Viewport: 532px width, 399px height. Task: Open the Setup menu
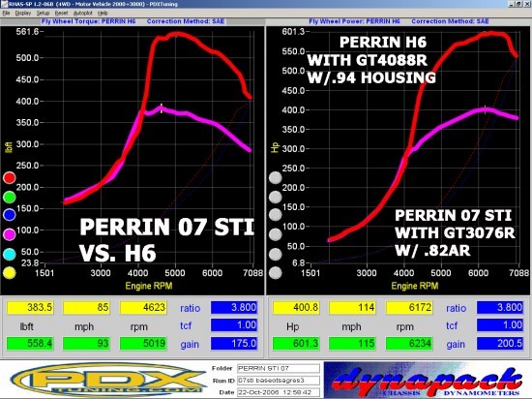coord(43,13)
